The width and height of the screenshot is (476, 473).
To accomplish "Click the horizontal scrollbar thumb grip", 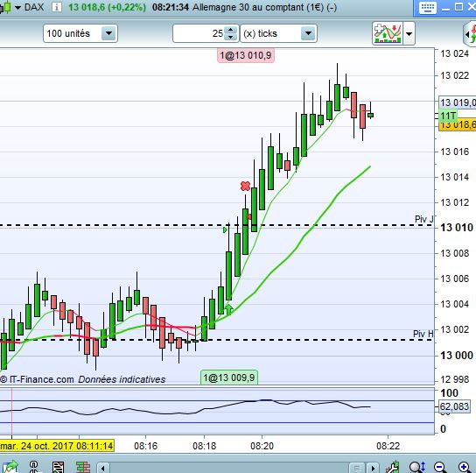I will point(357,468).
